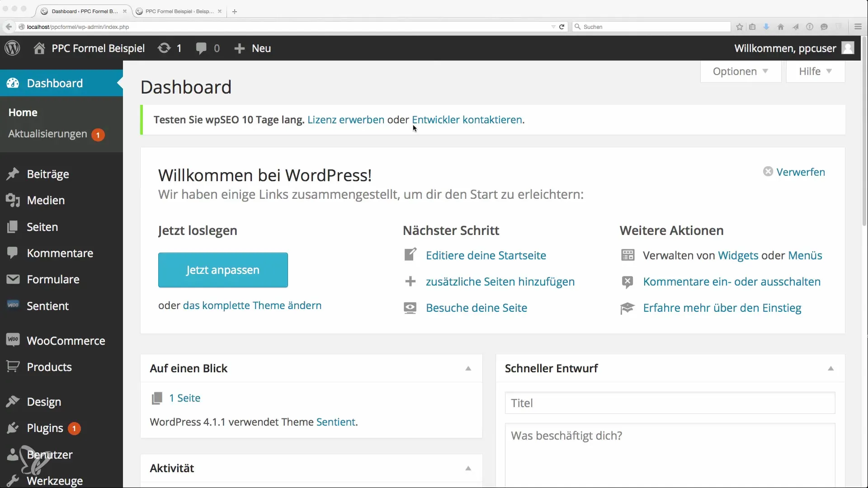Reload the page with the refresh icon
The width and height of the screenshot is (868, 488).
561,27
